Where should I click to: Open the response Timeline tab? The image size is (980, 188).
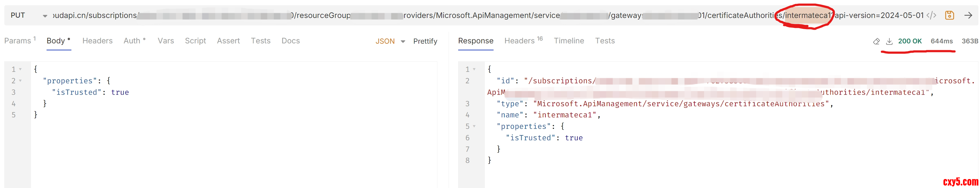(569, 41)
